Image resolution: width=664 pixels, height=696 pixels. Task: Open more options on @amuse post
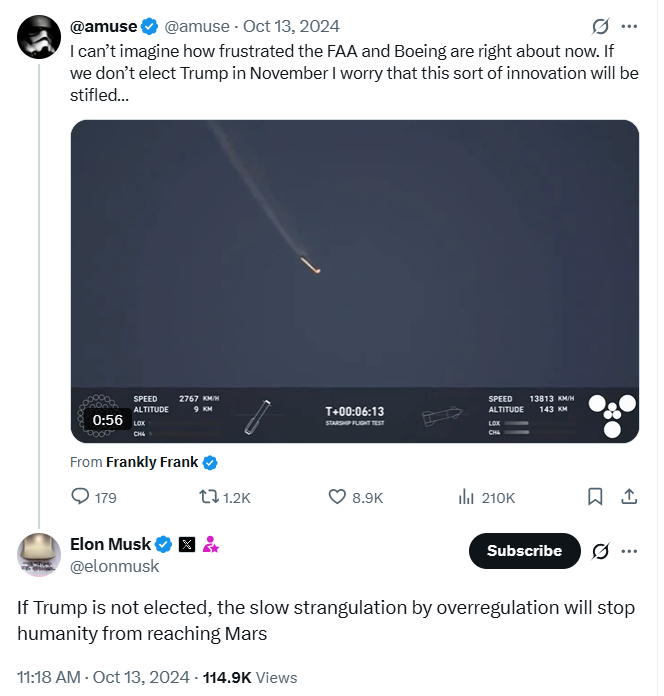point(629,26)
